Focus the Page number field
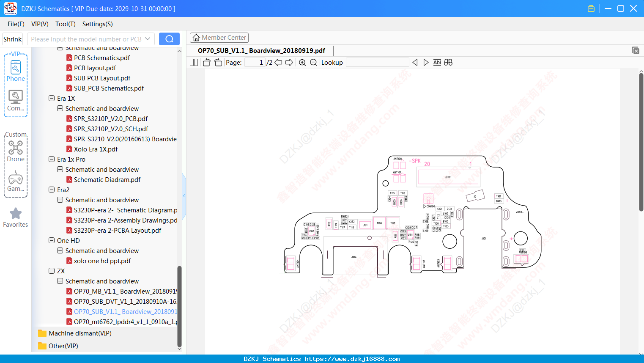 click(255, 63)
